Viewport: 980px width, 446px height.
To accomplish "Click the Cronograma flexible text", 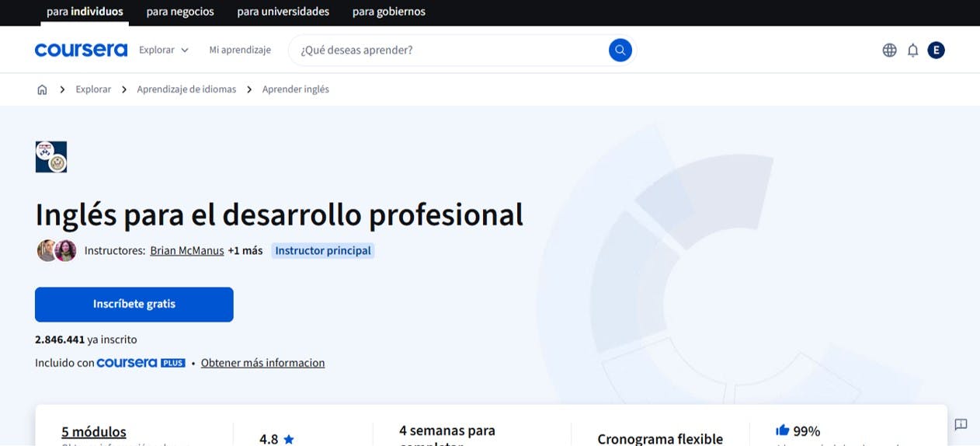I will point(660,439).
